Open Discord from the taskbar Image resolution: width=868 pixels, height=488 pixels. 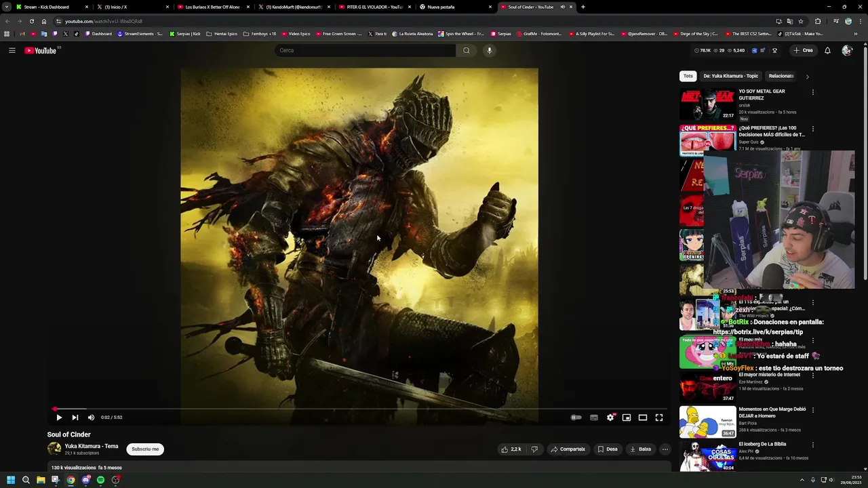click(x=85, y=480)
